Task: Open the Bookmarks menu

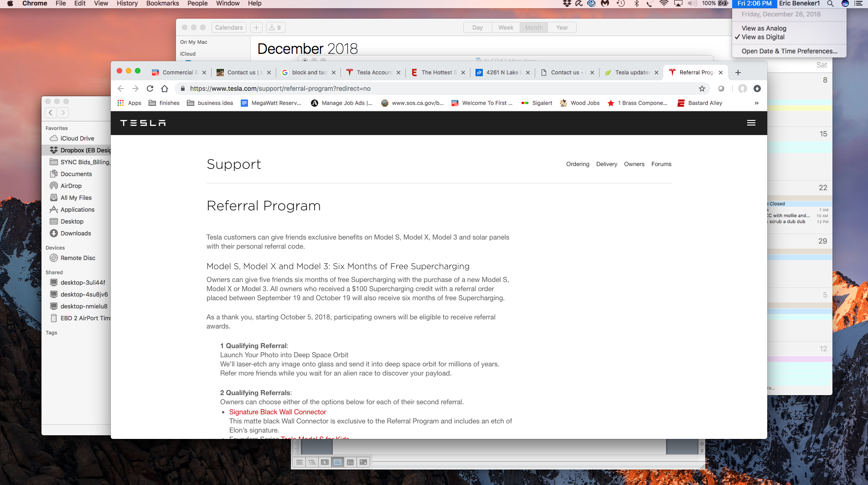Action: [x=162, y=4]
